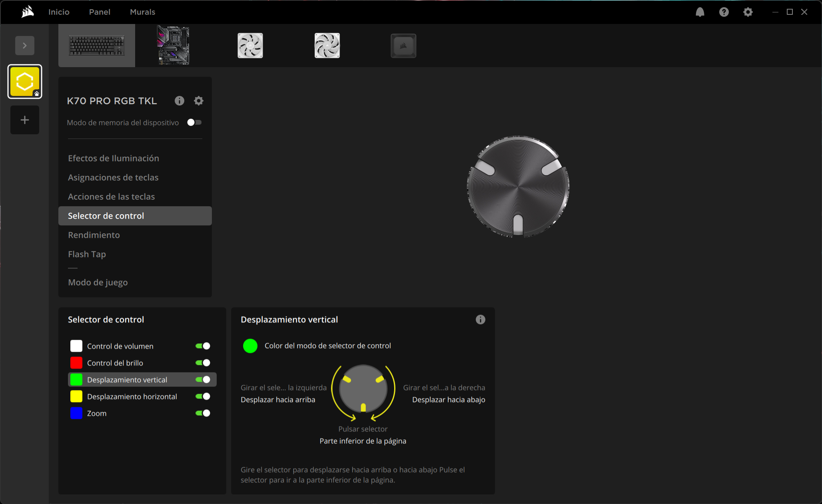Image resolution: width=822 pixels, height=504 pixels.
Task: Select Control del brillo mode row
Action: 142,363
